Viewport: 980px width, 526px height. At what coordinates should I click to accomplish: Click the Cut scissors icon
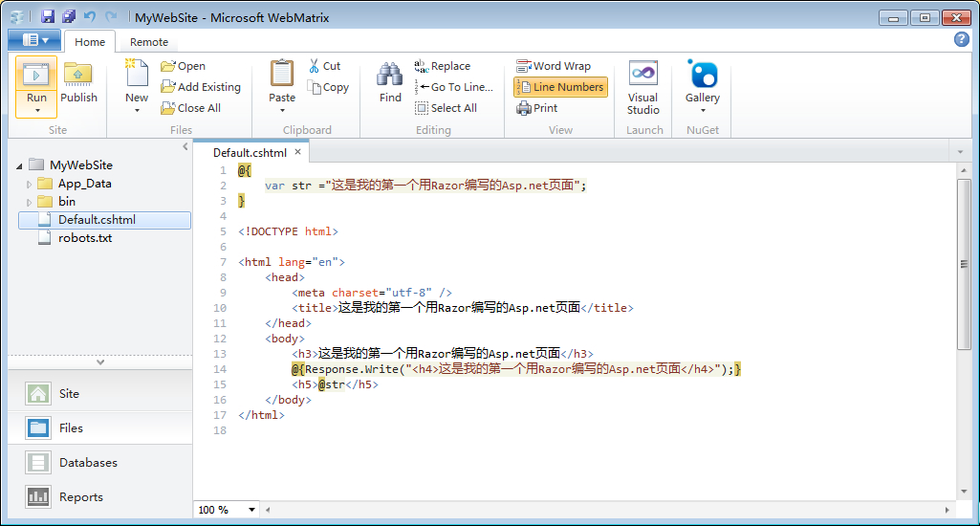click(x=314, y=66)
